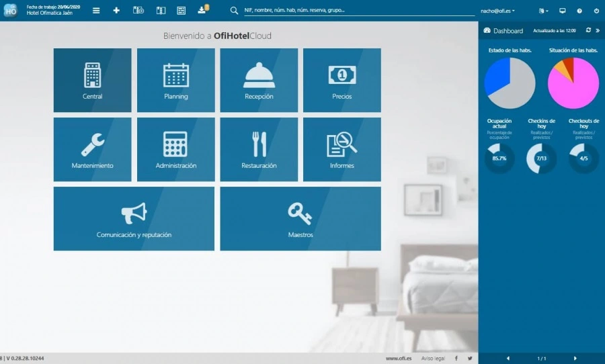Open the help question mark icon
Viewport: 605px width, 364px height.
pos(579,11)
